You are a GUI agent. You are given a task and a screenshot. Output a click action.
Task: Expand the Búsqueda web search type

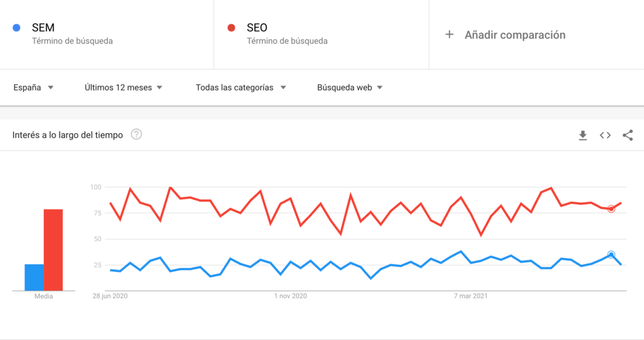(x=349, y=88)
